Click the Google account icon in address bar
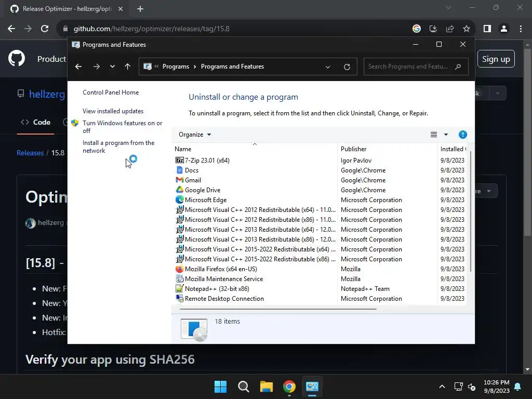This screenshot has width=532, height=399. click(416, 29)
